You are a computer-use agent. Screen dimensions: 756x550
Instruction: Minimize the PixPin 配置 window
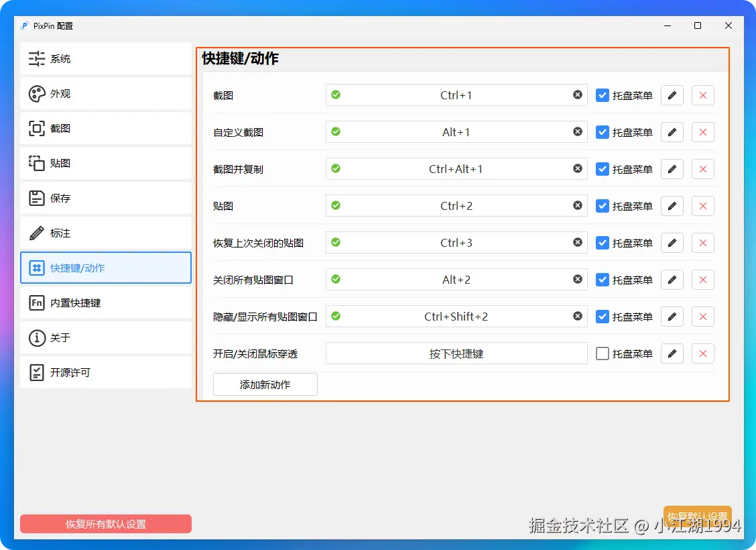tap(668, 25)
